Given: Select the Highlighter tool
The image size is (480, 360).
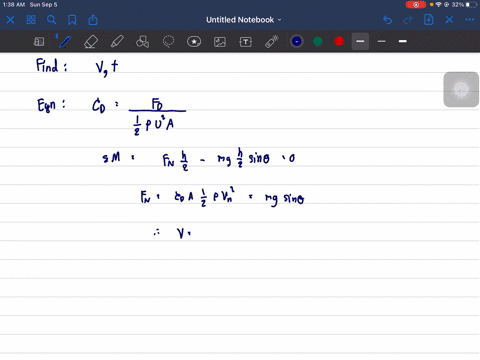Looking at the screenshot, I should pos(117,42).
